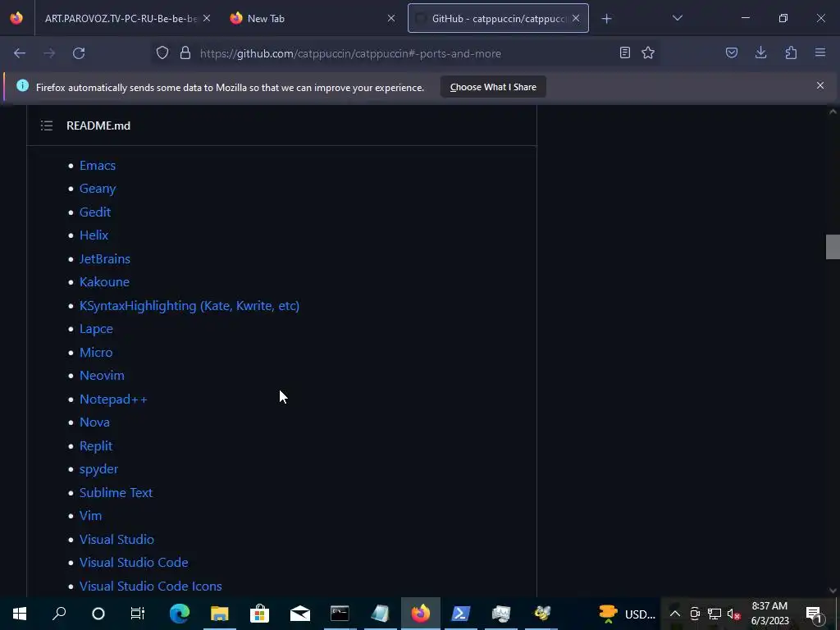Open KSyntaxHighlighting (Kate, Kwrite, etc) link

(x=189, y=305)
